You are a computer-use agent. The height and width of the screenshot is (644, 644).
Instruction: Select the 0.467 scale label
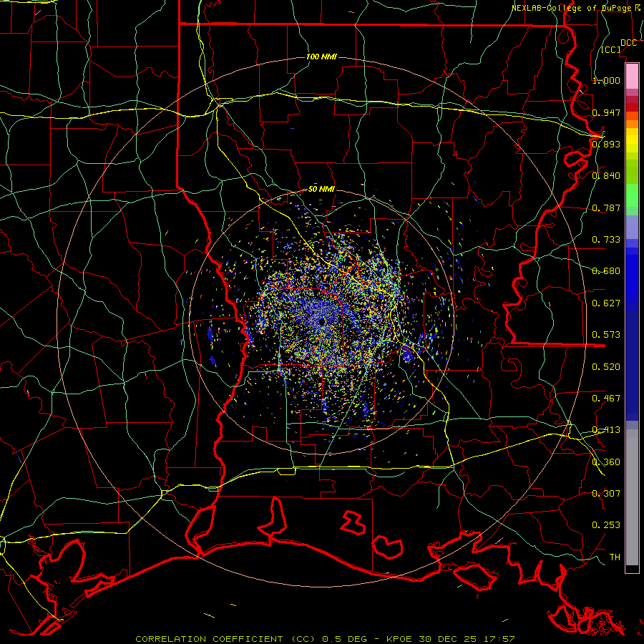606,399
